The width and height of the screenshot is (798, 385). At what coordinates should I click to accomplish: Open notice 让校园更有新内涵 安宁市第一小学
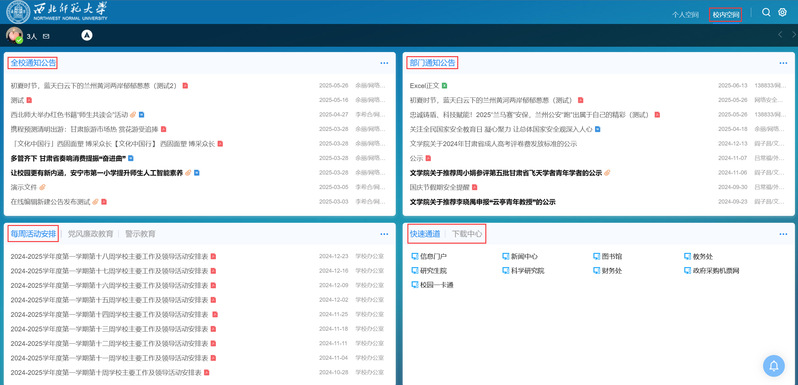(97, 173)
